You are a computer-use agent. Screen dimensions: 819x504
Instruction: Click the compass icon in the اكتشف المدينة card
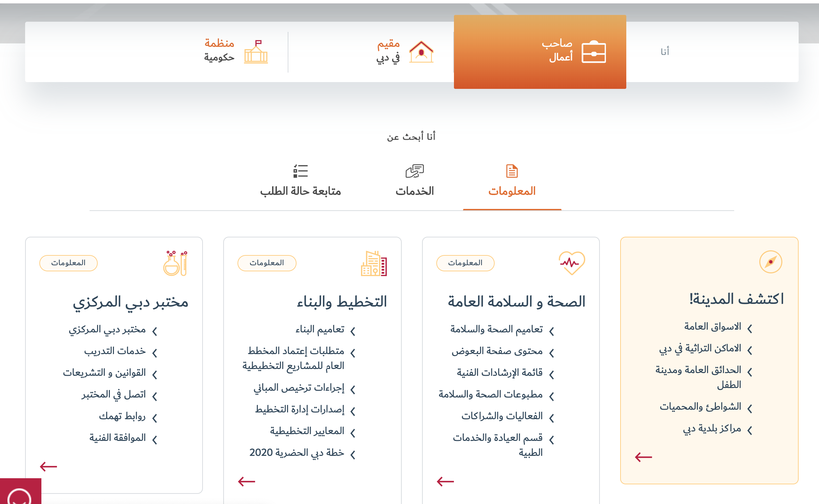[x=770, y=262]
